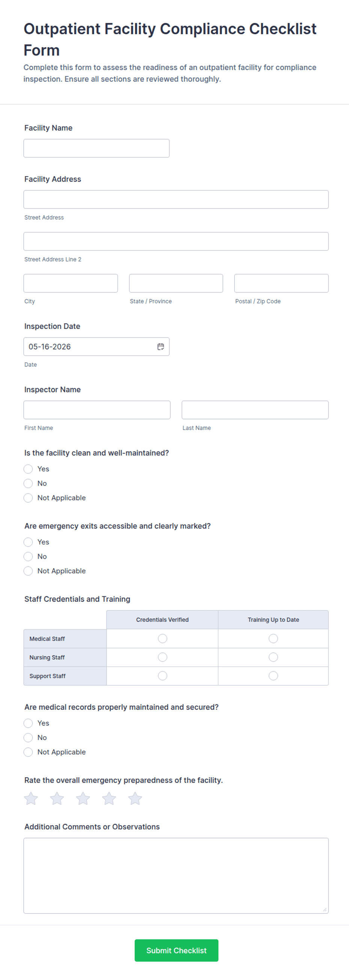This screenshot has width=349, height=980.
Task: Mark Medical Staff Credentials Verified
Action: coord(162,638)
